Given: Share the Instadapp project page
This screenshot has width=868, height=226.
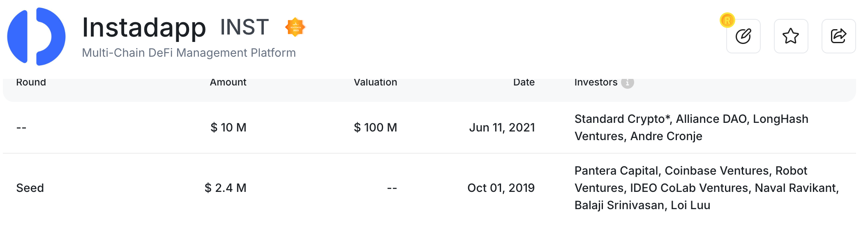Looking at the screenshot, I should pyautogui.click(x=838, y=36).
